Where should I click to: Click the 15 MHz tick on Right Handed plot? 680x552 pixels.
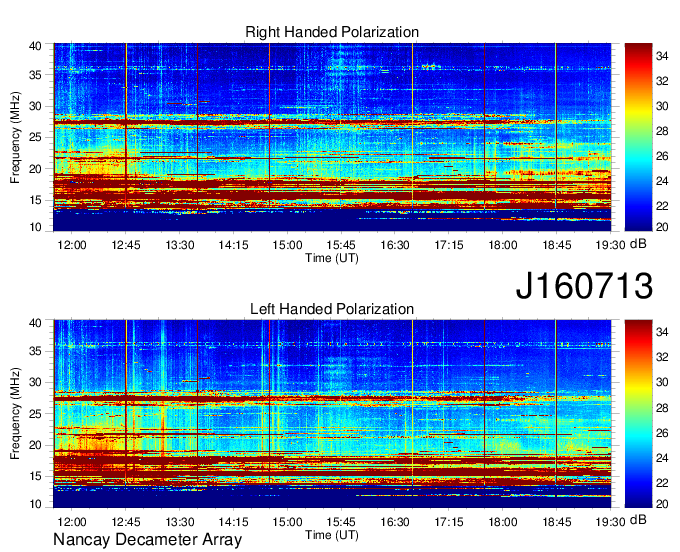tap(35, 200)
